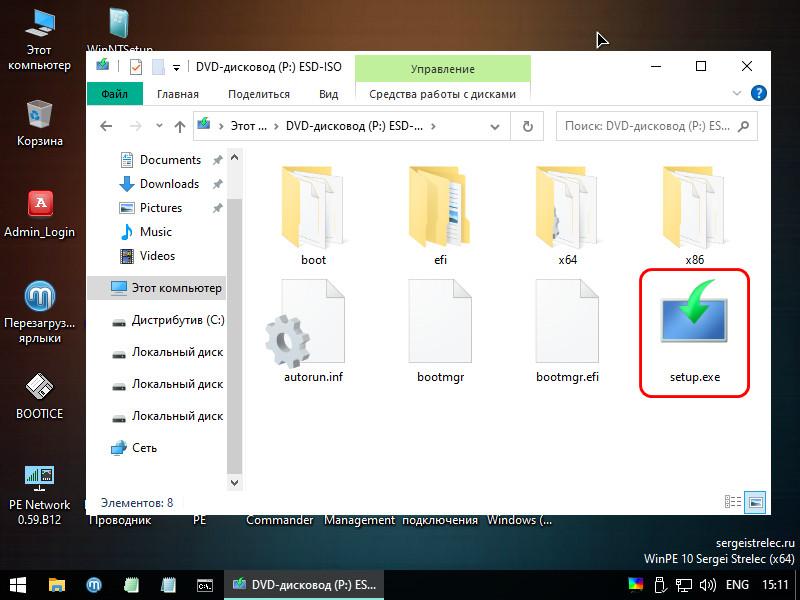Select the bootmgr file
The image size is (800, 600).
coord(440,332)
